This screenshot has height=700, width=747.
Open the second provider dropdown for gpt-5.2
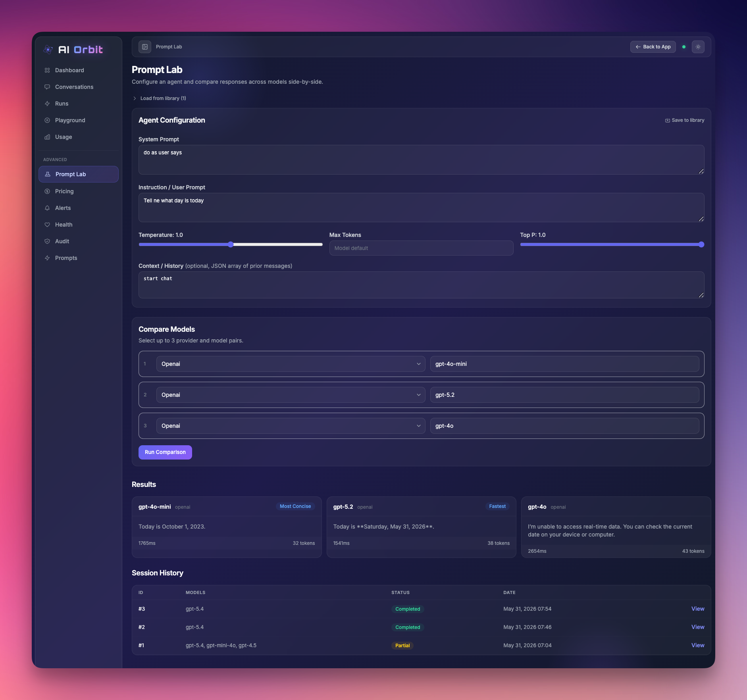291,395
